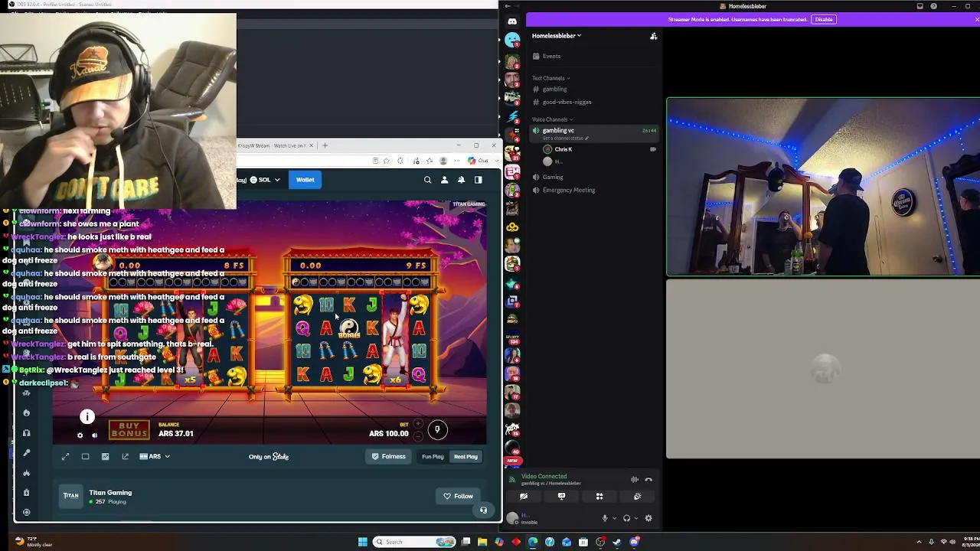Pop out the Stake game window

coord(125,457)
